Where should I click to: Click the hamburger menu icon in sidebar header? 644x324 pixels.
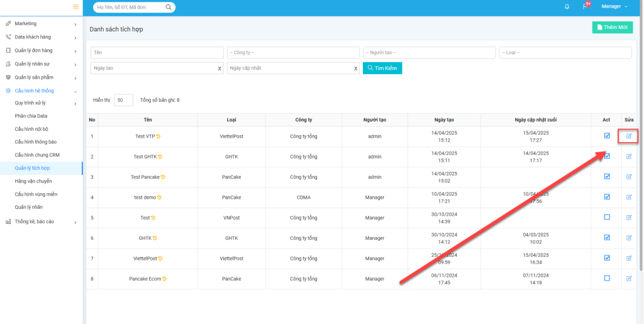point(76,7)
